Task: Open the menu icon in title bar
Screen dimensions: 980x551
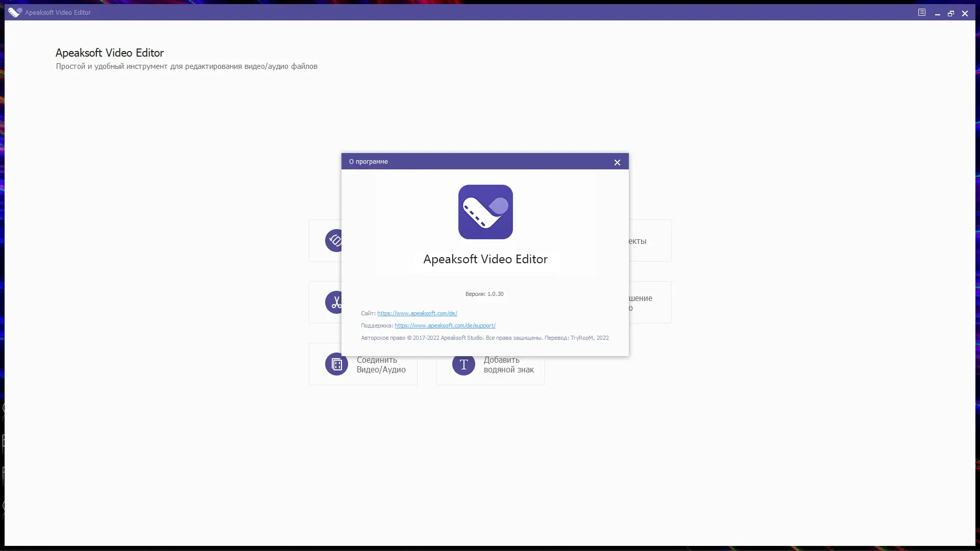Action: coord(922,12)
